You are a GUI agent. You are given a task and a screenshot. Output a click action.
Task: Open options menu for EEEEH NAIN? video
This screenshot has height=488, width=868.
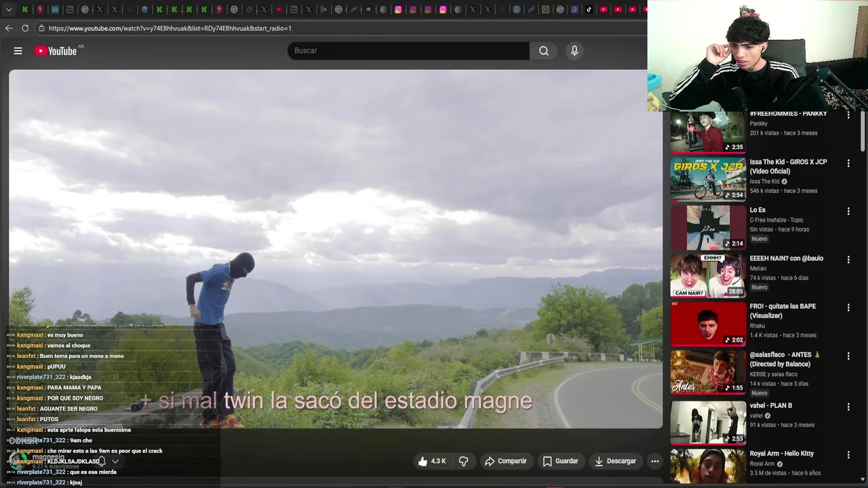point(848,260)
